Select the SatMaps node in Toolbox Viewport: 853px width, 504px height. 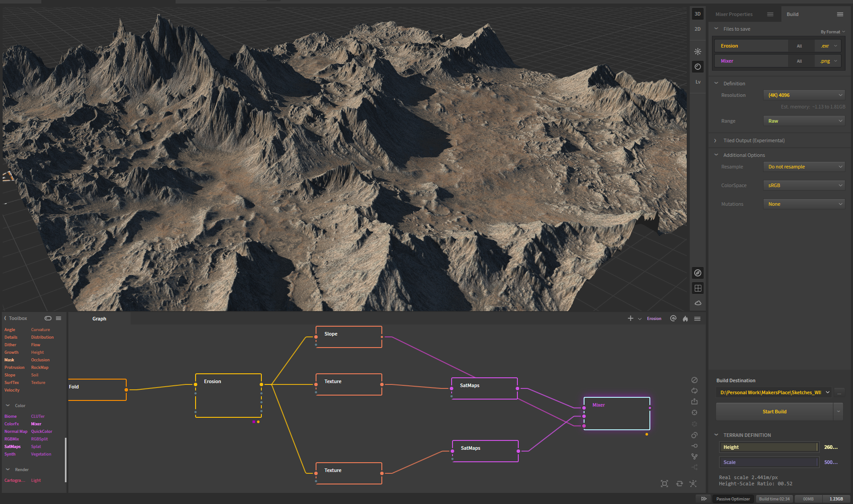(12, 447)
